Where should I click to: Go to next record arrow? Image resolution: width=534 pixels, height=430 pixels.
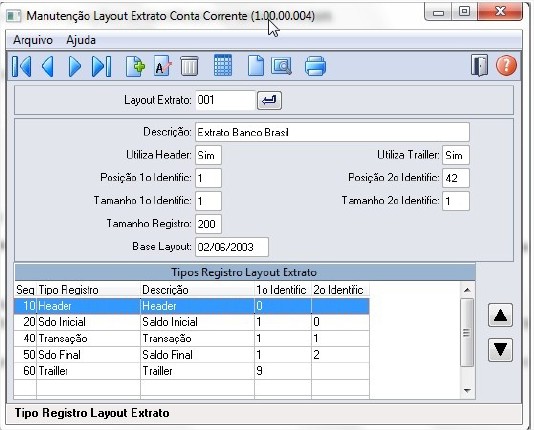[75, 66]
